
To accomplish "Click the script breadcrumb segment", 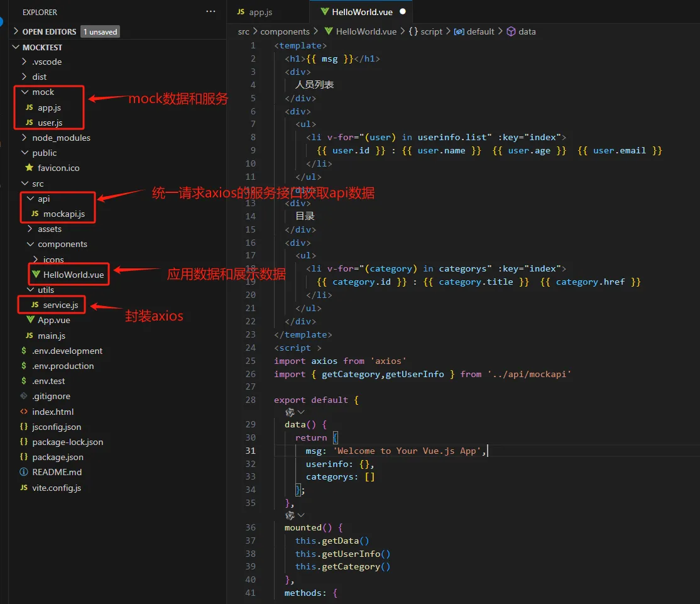I will coord(431,31).
